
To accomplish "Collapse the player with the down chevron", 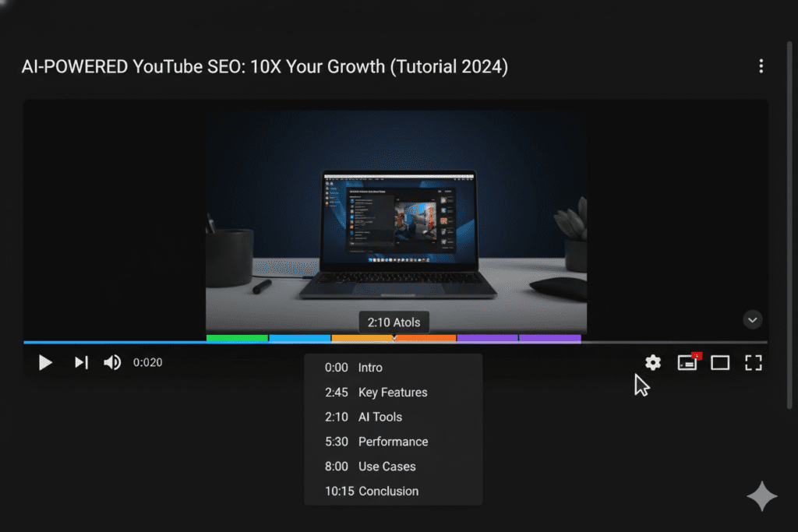I will (x=752, y=319).
